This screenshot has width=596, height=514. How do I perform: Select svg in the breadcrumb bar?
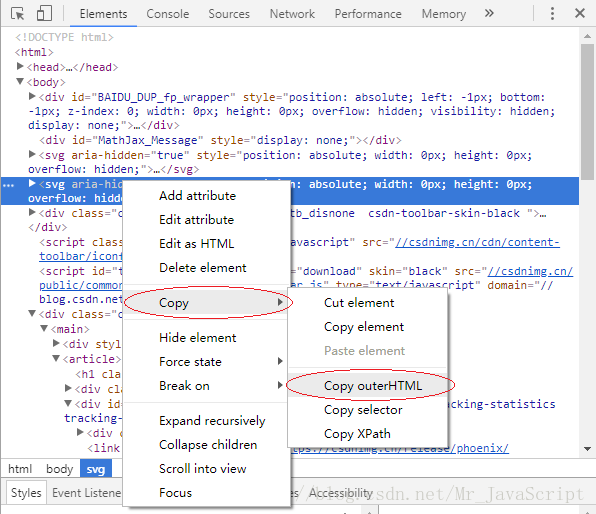click(96, 469)
